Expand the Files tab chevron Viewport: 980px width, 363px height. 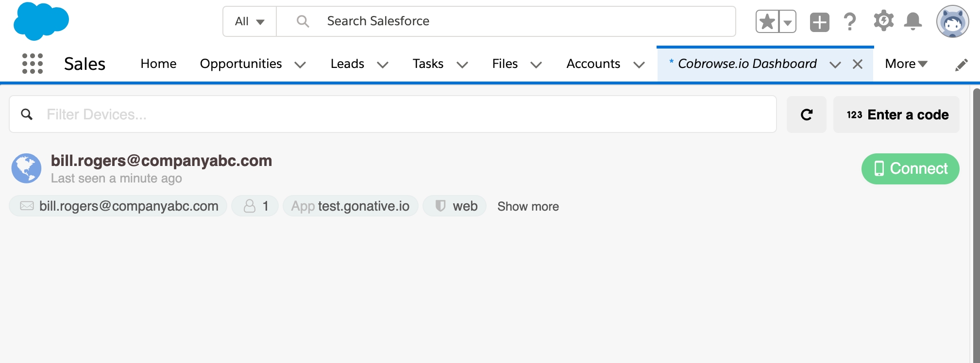[x=536, y=65]
